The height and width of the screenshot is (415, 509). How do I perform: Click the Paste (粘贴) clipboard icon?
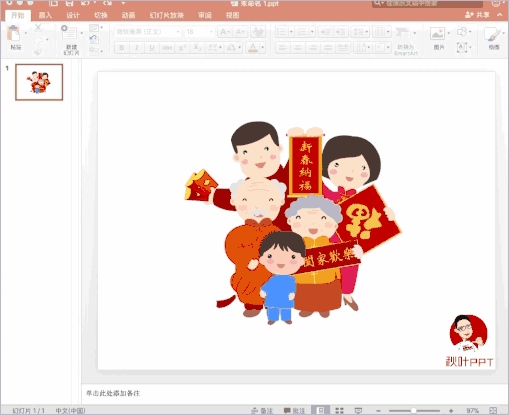tap(13, 33)
